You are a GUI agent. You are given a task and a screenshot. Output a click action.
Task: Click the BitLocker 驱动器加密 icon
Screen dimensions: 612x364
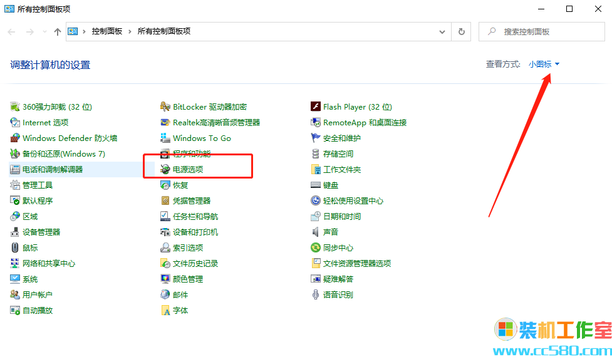pos(165,107)
